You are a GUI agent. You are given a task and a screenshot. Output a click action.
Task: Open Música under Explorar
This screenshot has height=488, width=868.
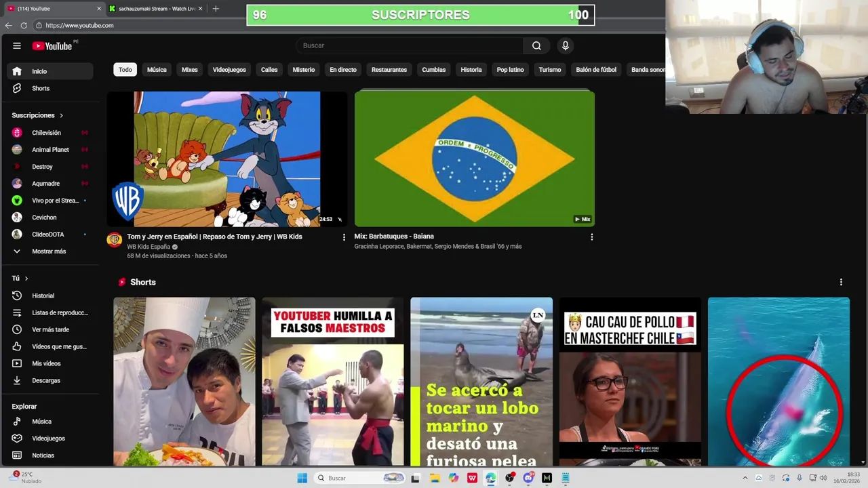pos(50,422)
